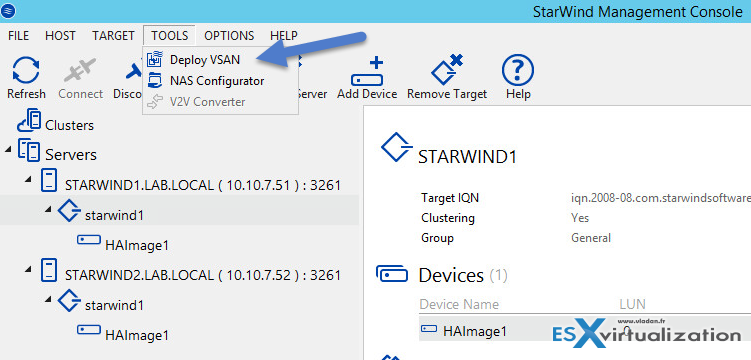This screenshot has height=360, width=751.
Task: Select HAImage1 under the STARWIND1 server
Action: (x=137, y=246)
